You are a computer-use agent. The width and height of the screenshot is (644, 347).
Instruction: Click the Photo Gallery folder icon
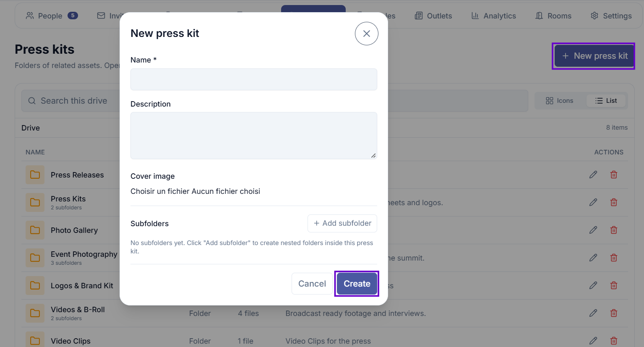tap(35, 230)
